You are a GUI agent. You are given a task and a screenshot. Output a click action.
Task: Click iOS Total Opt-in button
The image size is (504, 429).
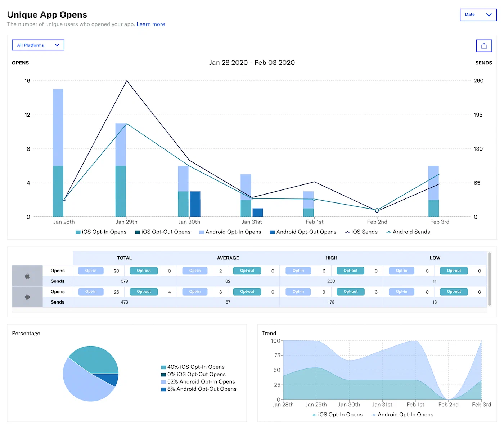tap(91, 271)
